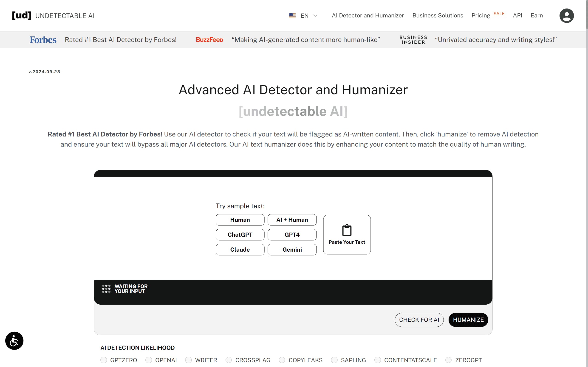
Task: Click the accessibility icon bottom left
Action: 14,341
